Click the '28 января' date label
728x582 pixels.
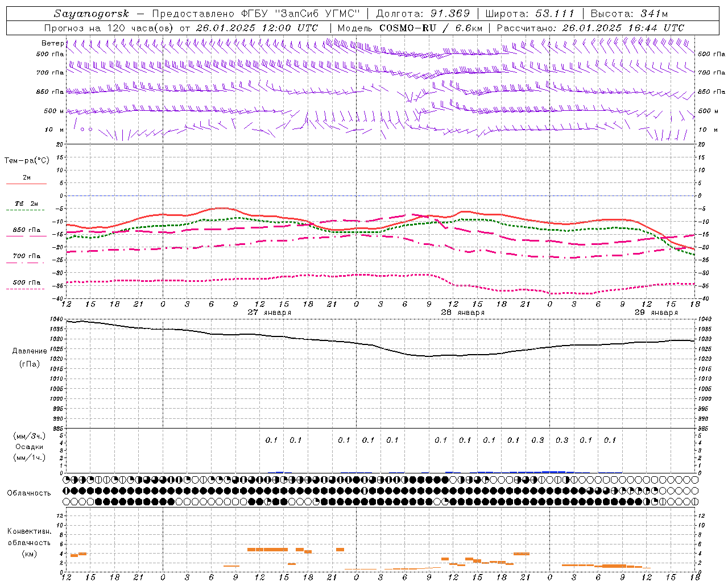click(462, 313)
